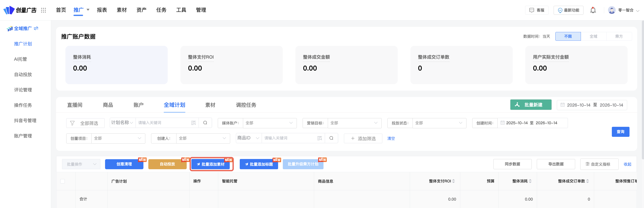Viewport: 644px width, 208px height.
Task: Open the 计划名称 field type dropdown
Action: click(x=123, y=123)
